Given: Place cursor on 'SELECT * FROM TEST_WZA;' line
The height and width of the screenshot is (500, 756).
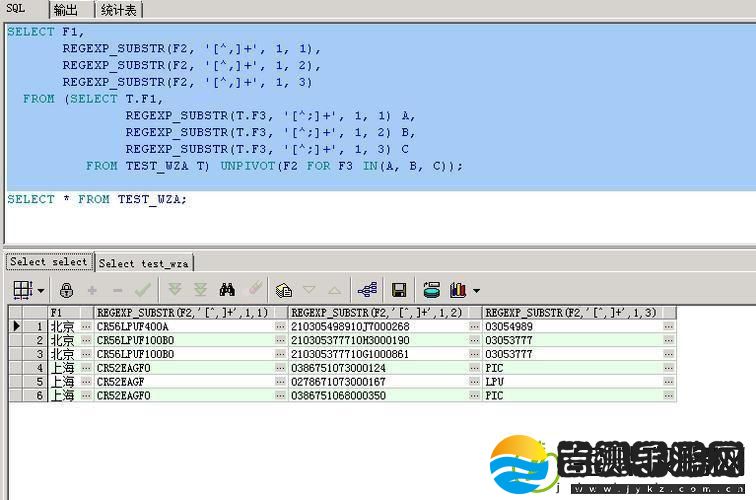Looking at the screenshot, I should point(98,199).
